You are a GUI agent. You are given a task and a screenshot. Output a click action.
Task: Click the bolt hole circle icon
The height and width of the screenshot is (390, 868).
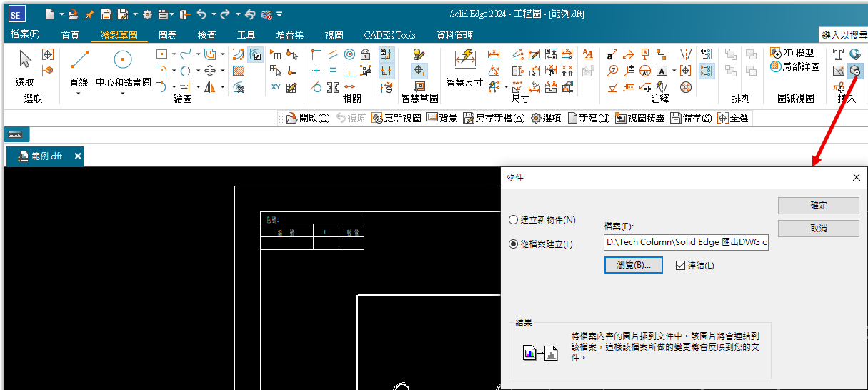[686, 87]
